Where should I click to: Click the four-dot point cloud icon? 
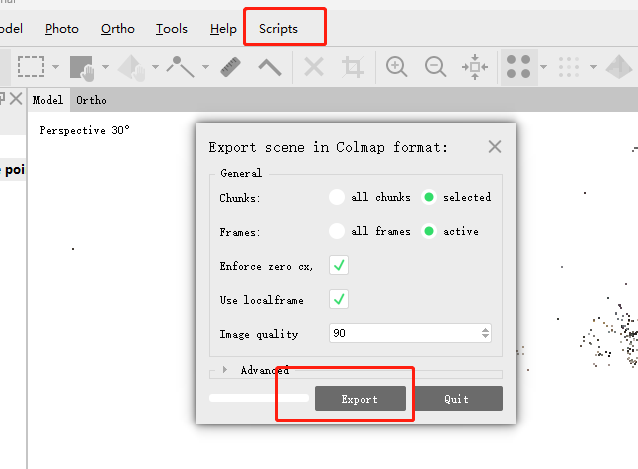(518, 67)
